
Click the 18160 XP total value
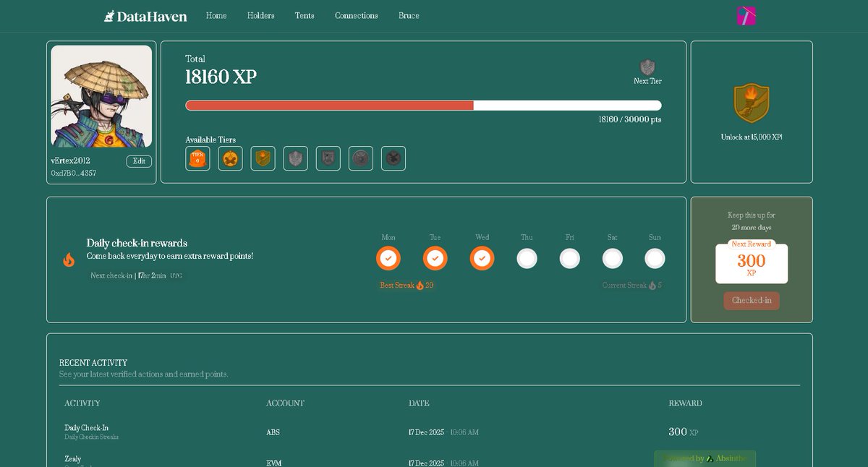pyautogui.click(x=221, y=77)
